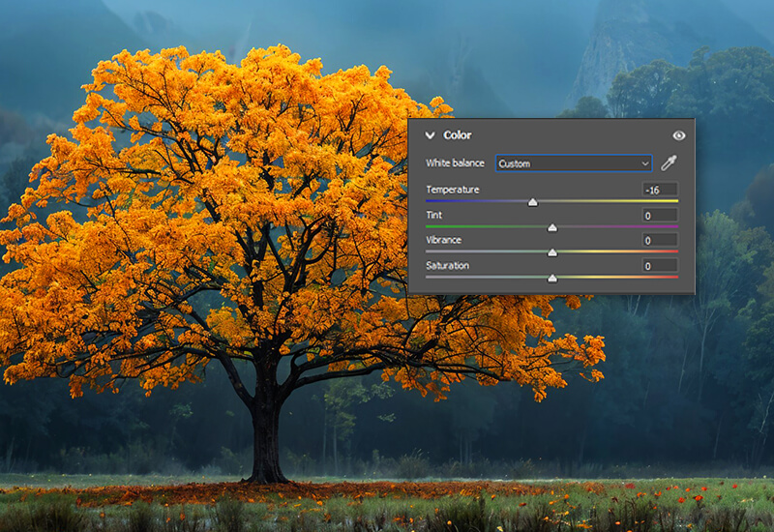
Task: Focus the Tint value input box
Action: pyautogui.click(x=659, y=215)
